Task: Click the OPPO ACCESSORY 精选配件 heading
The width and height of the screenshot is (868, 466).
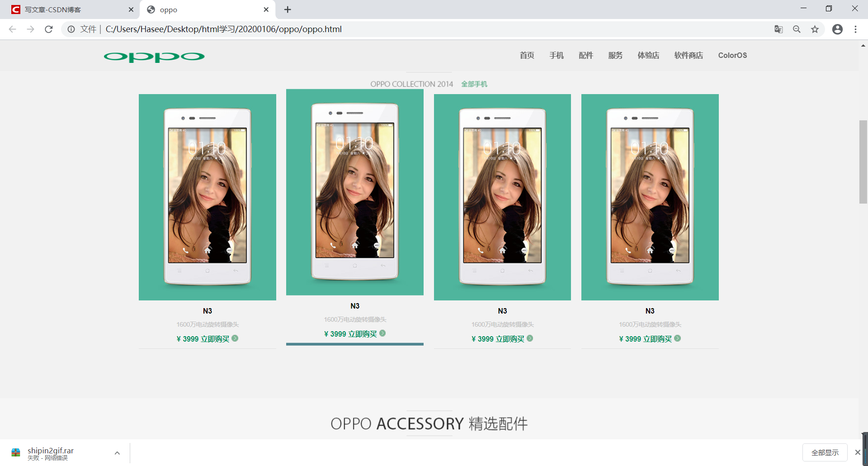Action: tap(429, 424)
